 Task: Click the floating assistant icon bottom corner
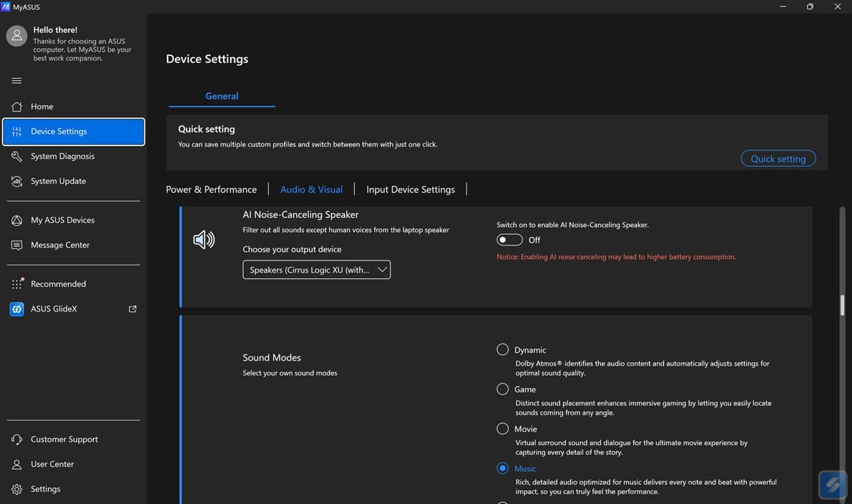pos(831,485)
